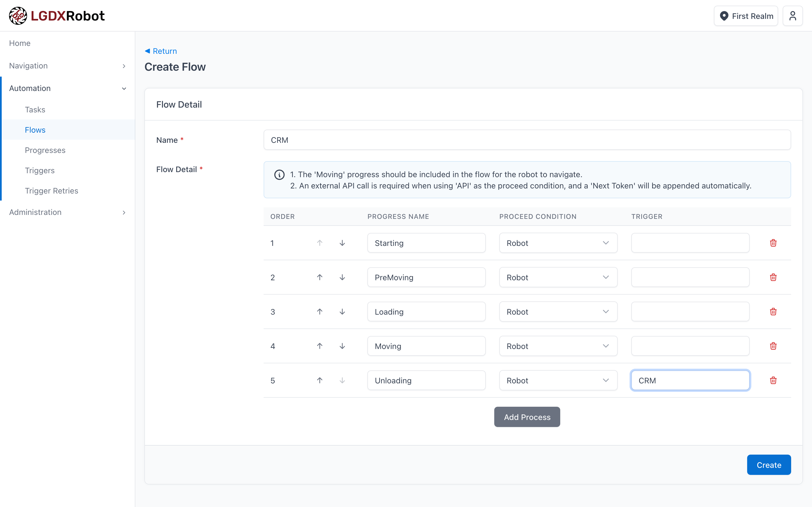This screenshot has height=507, width=812.
Task: Open the user account icon
Action: pos(792,16)
